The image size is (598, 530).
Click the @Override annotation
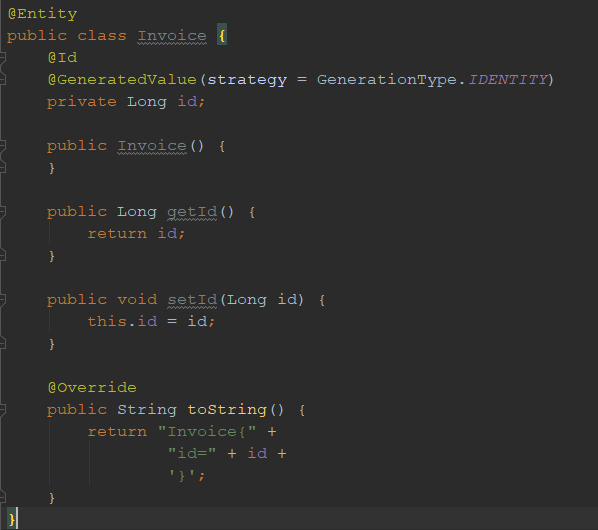(92, 388)
